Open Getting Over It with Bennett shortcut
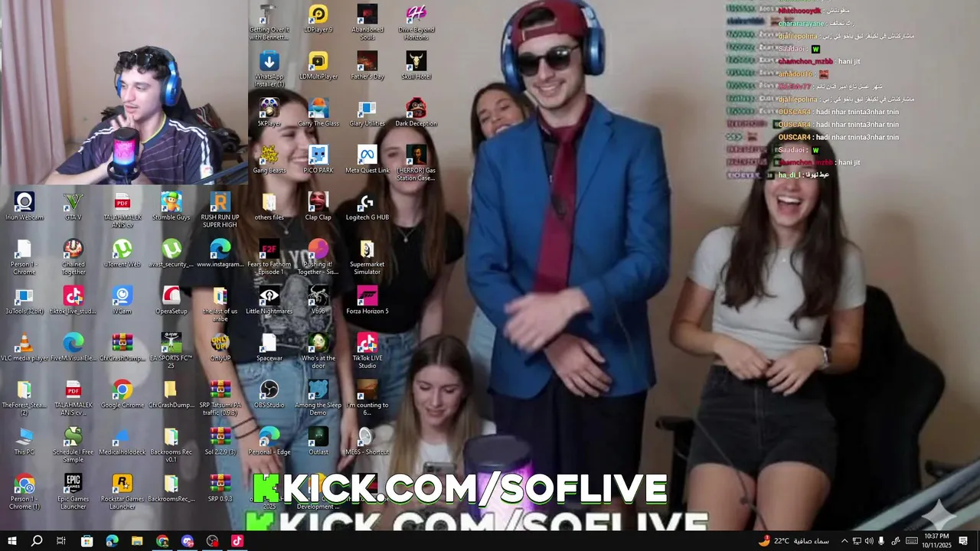This screenshot has height=551, width=980. pos(269,23)
